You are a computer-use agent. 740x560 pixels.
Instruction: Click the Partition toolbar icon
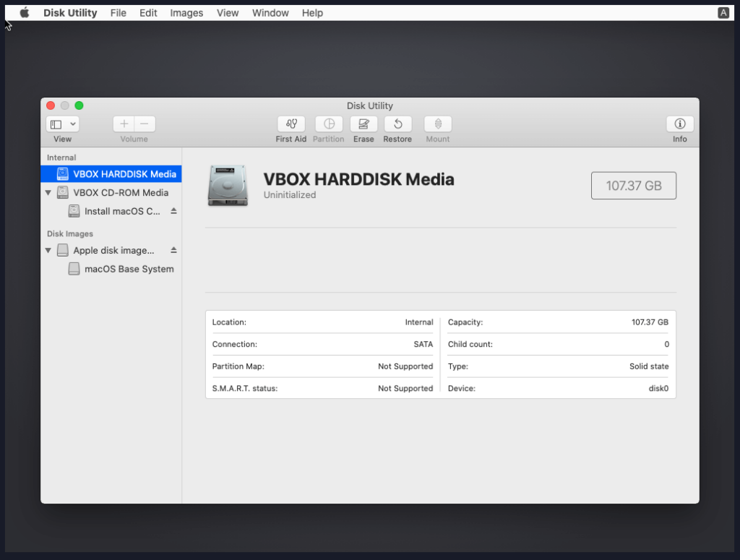[329, 124]
